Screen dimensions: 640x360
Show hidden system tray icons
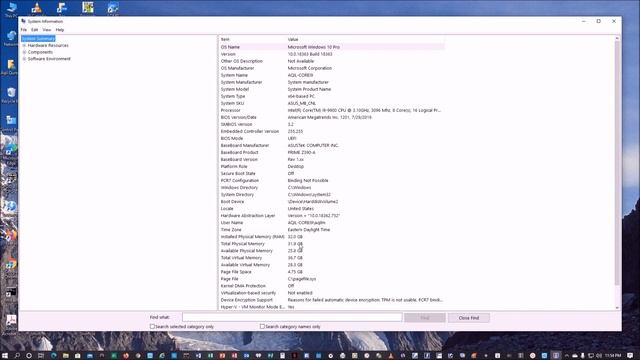click(x=567, y=356)
